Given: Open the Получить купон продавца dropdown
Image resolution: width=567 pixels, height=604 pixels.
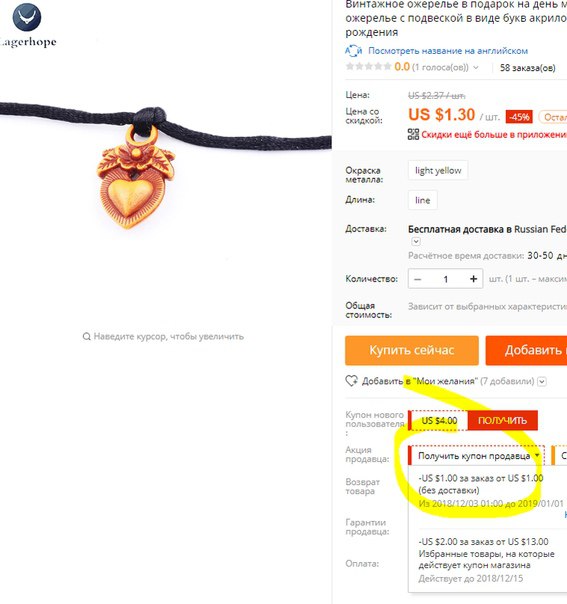Looking at the screenshot, I should click(x=476, y=456).
